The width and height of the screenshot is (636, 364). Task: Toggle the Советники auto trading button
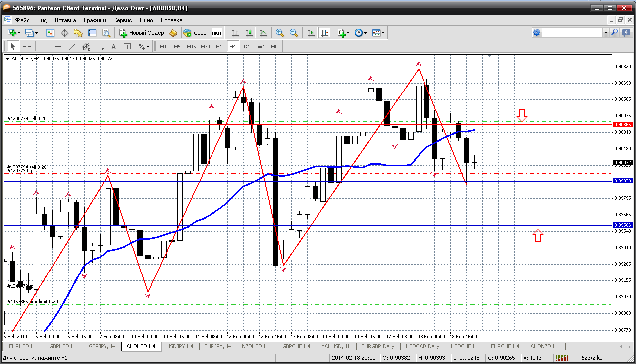[x=202, y=33]
